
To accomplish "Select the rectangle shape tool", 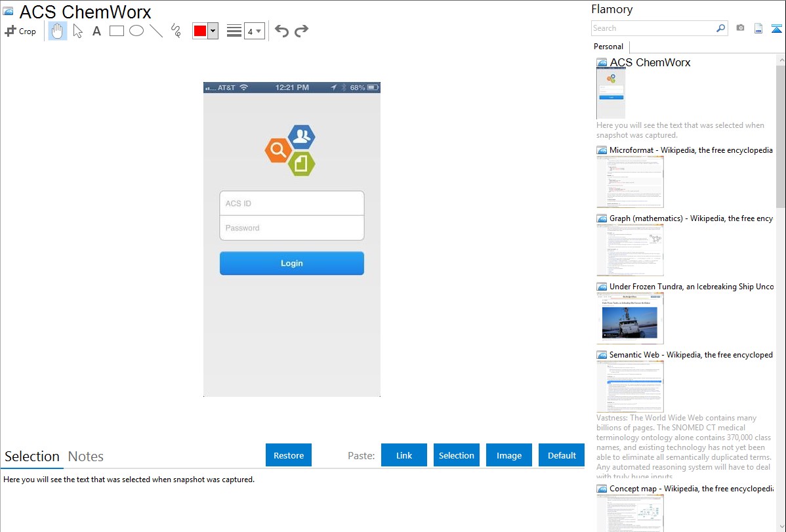I will click(x=117, y=31).
